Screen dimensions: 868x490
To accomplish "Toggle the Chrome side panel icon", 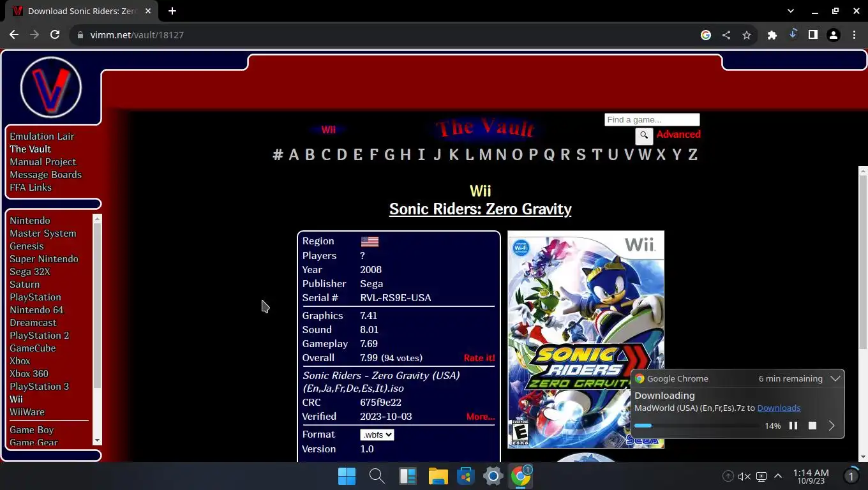I will tap(813, 35).
